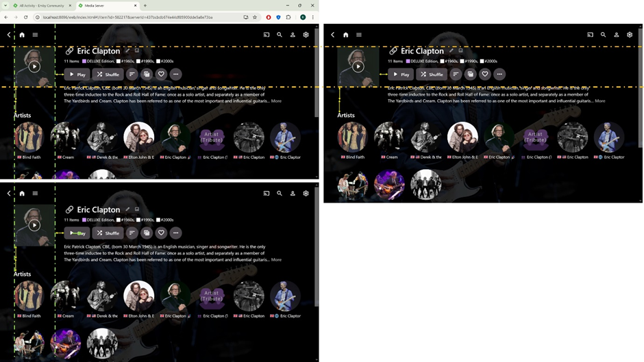Screen dimensions: 644x362
Task: Open the Cream artist thumbnail in the right screenshot
Action: (389, 137)
